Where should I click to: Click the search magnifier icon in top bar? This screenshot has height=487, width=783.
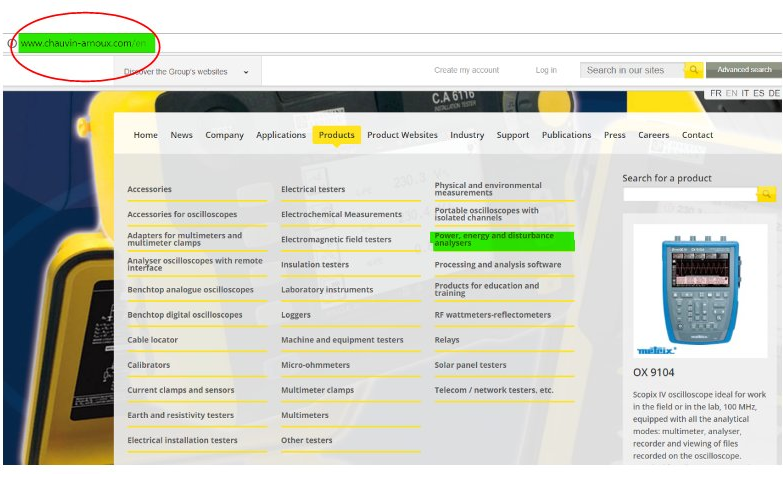click(693, 70)
